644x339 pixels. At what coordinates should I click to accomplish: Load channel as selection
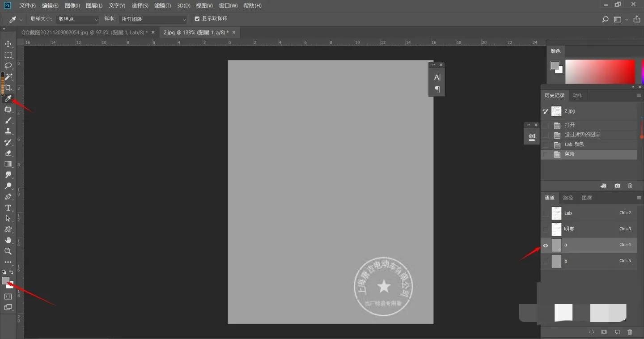click(x=592, y=332)
